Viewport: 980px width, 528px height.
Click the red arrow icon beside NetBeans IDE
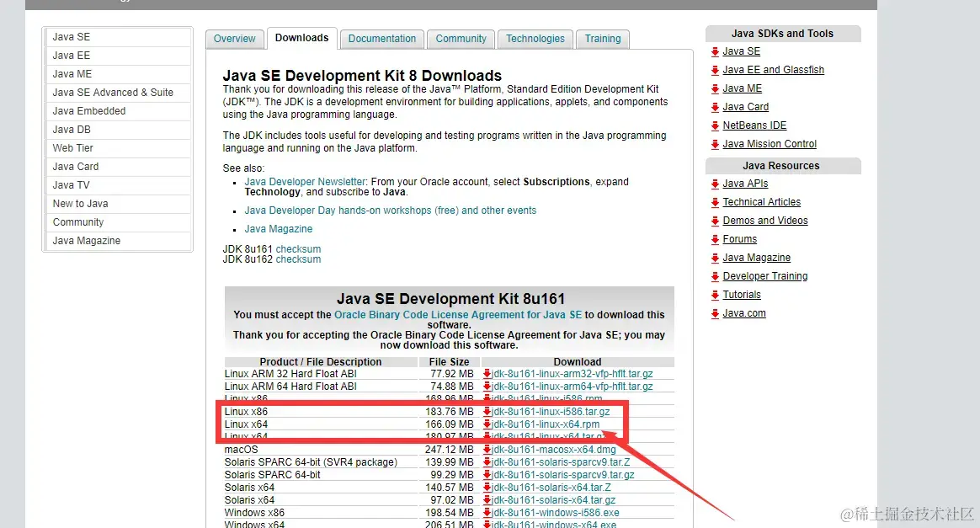coord(715,126)
